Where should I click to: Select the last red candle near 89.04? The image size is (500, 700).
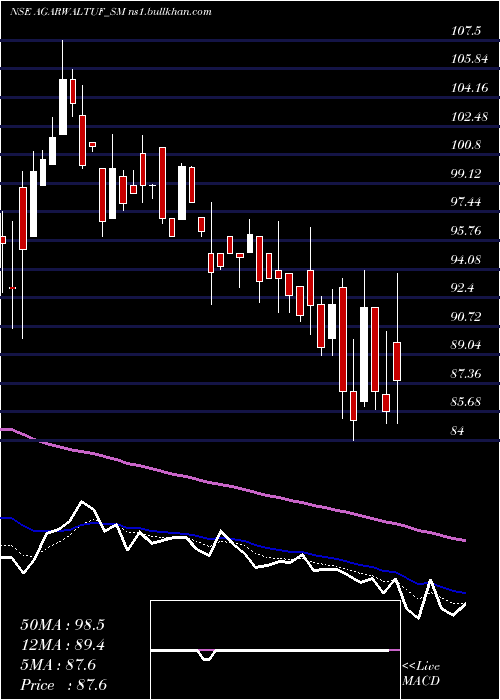(397, 362)
